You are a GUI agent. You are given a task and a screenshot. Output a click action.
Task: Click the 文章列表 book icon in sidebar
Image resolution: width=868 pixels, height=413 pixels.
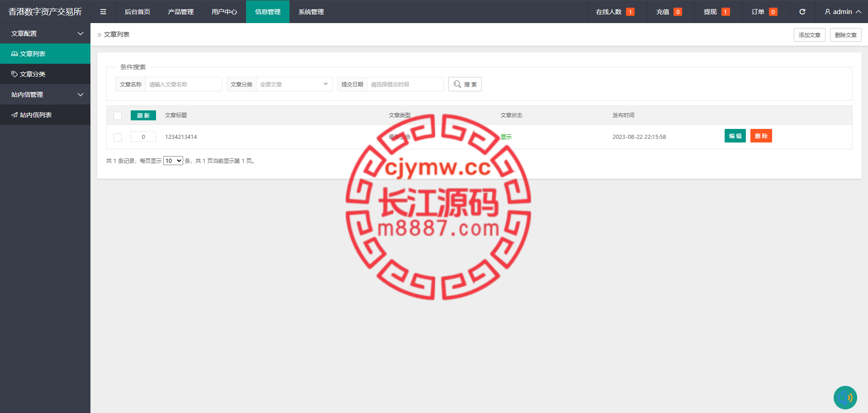tap(14, 54)
